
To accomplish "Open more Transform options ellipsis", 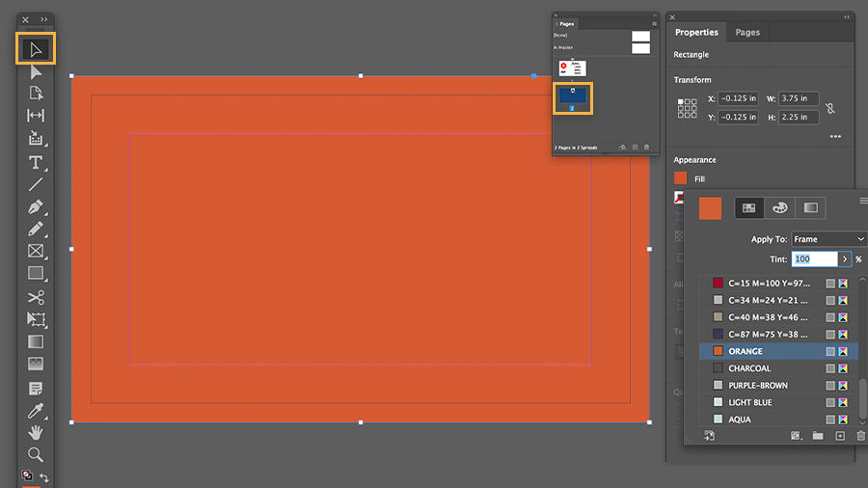I will click(835, 136).
